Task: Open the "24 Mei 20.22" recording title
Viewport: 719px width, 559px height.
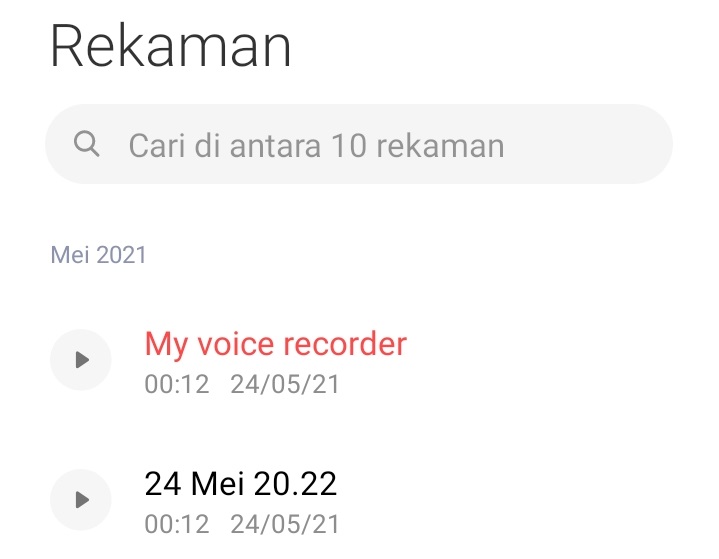Action: click(x=241, y=484)
